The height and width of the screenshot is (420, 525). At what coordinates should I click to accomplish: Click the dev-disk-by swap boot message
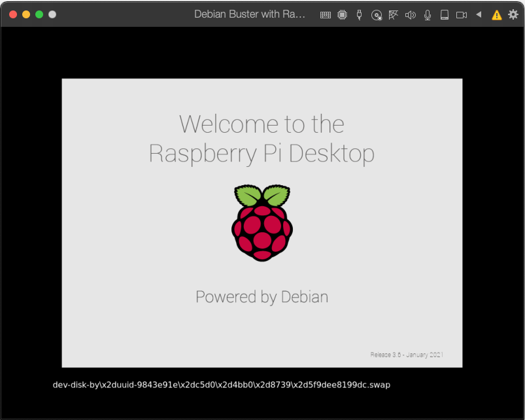point(222,385)
